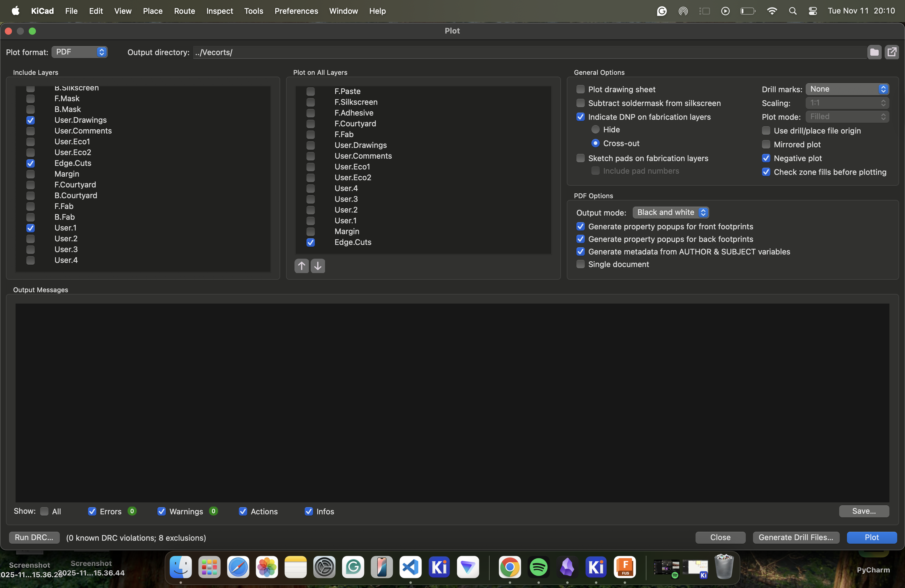Screen dimensions: 905x588
Task: Click the Spotlight search icon in menu bar
Action: (792, 11)
